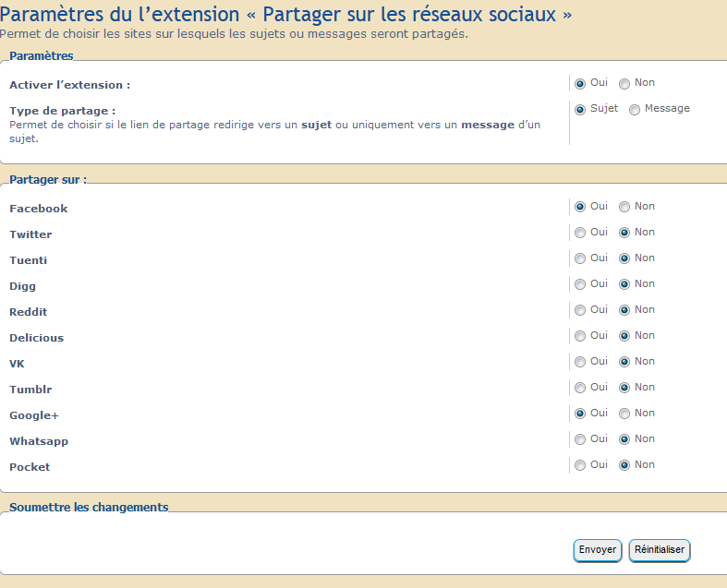The height and width of the screenshot is (588, 727).
Task: Enable Reddit sharing with "Oui"
Action: point(580,311)
